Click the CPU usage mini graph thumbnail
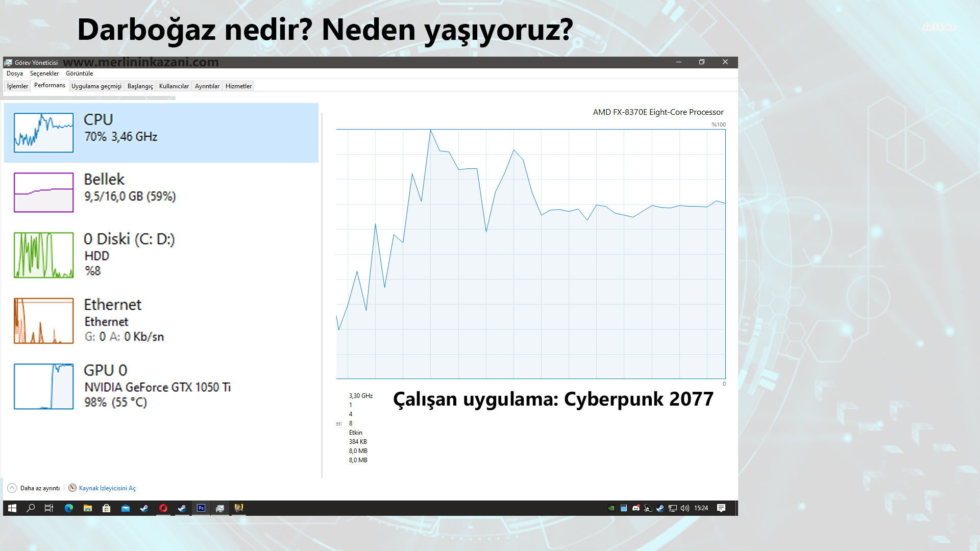The height and width of the screenshot is (551, 980). click(x=43, y=133)
